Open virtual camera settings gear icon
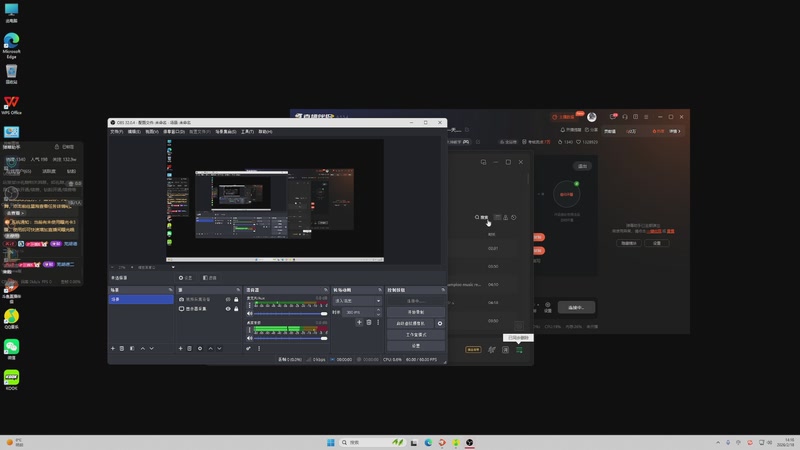The width and height of the screenshot is (800, 450). click(x=440, y=323)
